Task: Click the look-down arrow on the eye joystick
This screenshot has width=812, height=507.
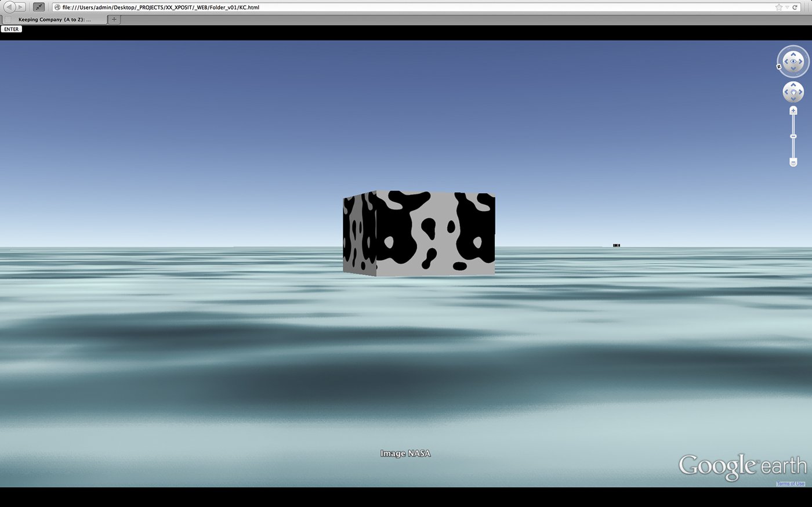Action: click(793, 68)
